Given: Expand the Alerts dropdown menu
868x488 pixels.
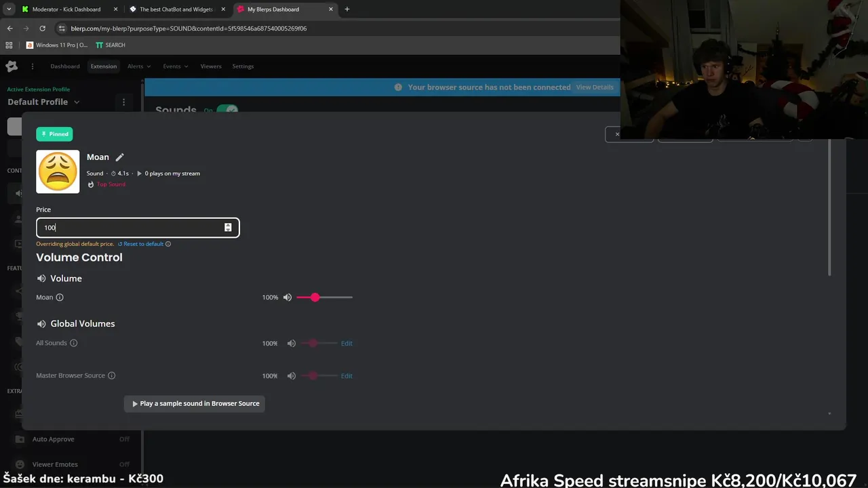Looking at the screenshot, I should 139,66.
